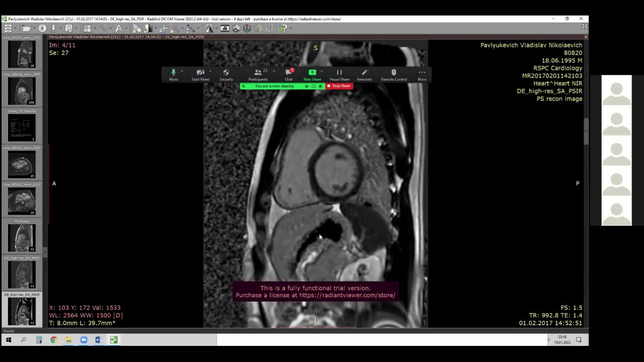
Task: Select the text annotation A tool
Action: tap(119, 28)
